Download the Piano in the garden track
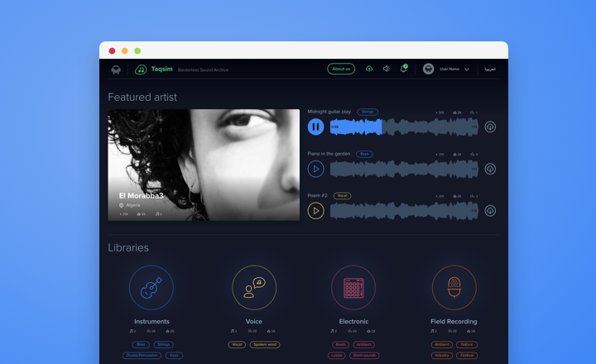The width and height of the screenshot is (596, 364). coord(490,169)
